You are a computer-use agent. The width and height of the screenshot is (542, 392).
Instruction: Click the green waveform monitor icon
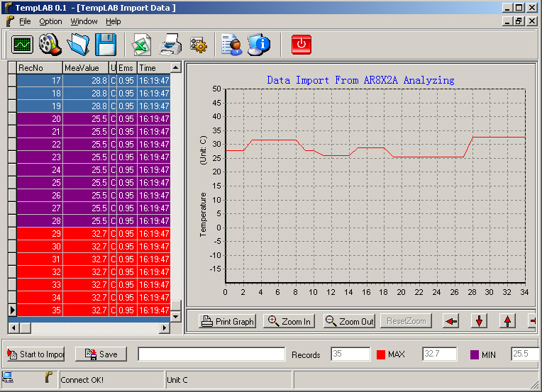tap(23, 45)
